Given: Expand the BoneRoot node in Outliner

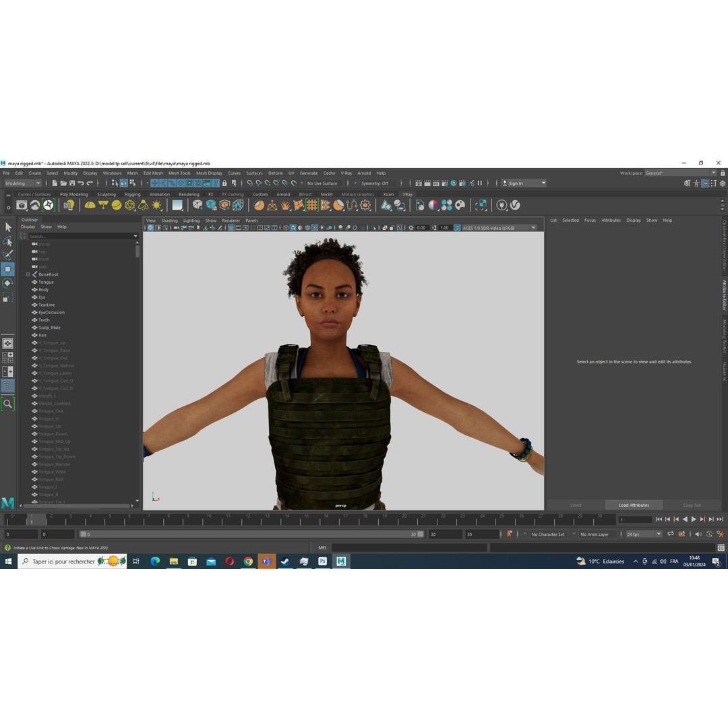Looking at the screenshot, I should [28, 274].
